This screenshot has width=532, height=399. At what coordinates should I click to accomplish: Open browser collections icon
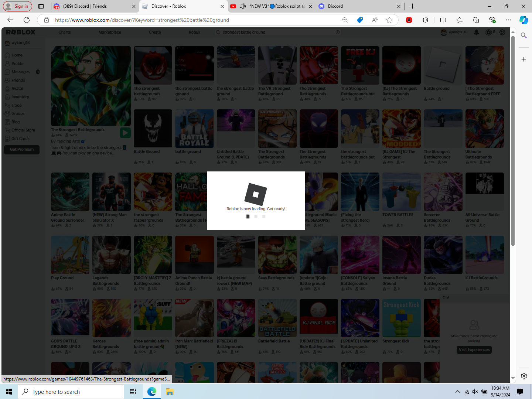tap(476, 20)
